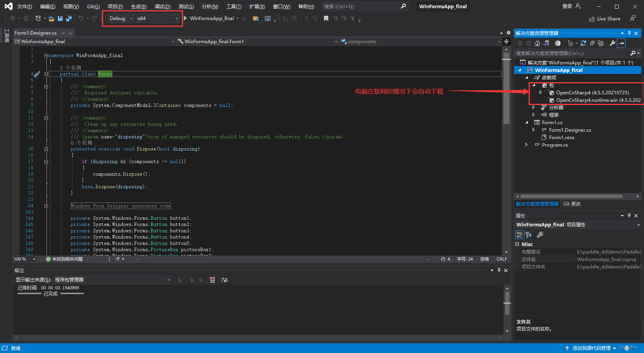
Task: Click the Find in Files folder icon
Action: (256, 18)
